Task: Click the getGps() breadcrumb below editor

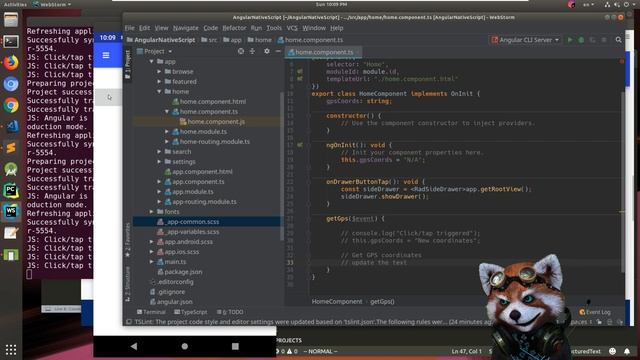Action: coord(382,302)
